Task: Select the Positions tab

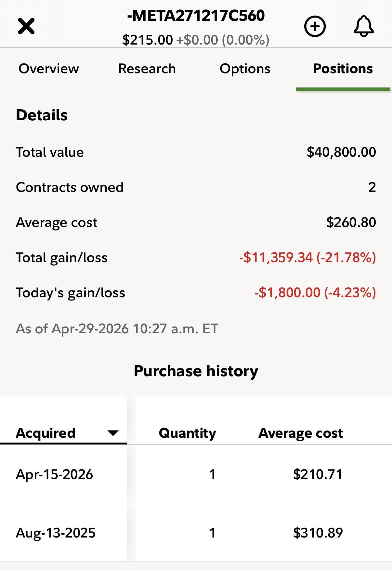Action: pyautogui.click(x=343, y=69)
